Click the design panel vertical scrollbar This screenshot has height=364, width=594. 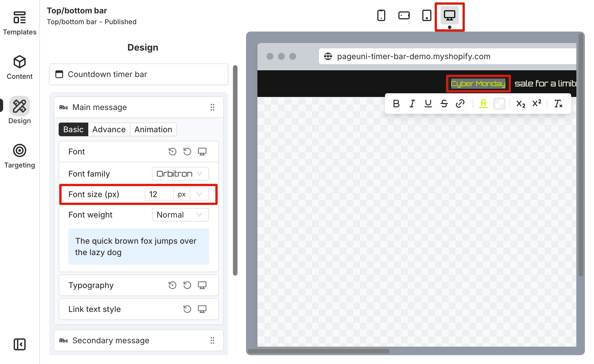235,170
